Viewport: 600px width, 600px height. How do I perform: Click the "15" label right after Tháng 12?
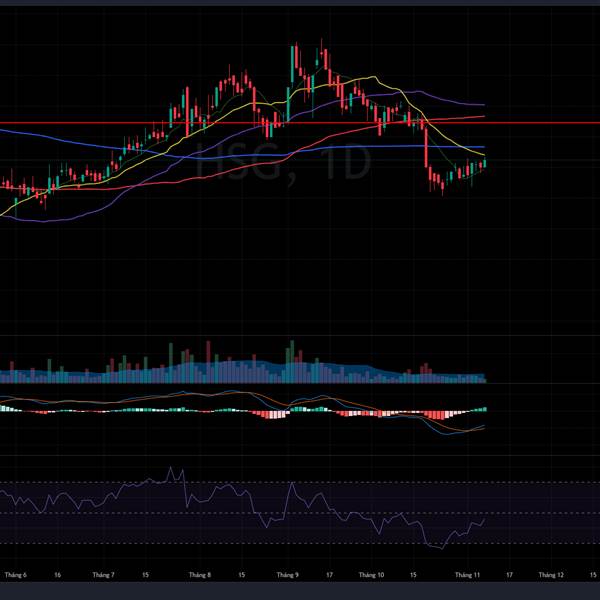click(593, 575)
